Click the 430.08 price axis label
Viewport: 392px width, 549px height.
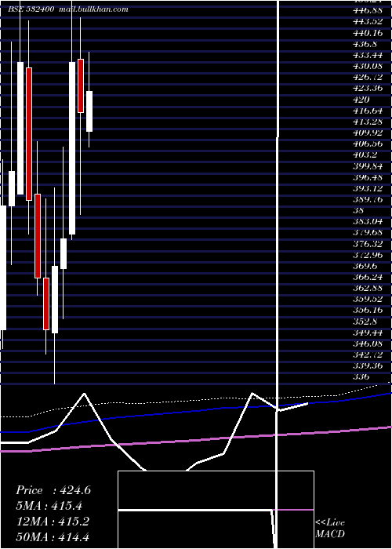(368, 66)
